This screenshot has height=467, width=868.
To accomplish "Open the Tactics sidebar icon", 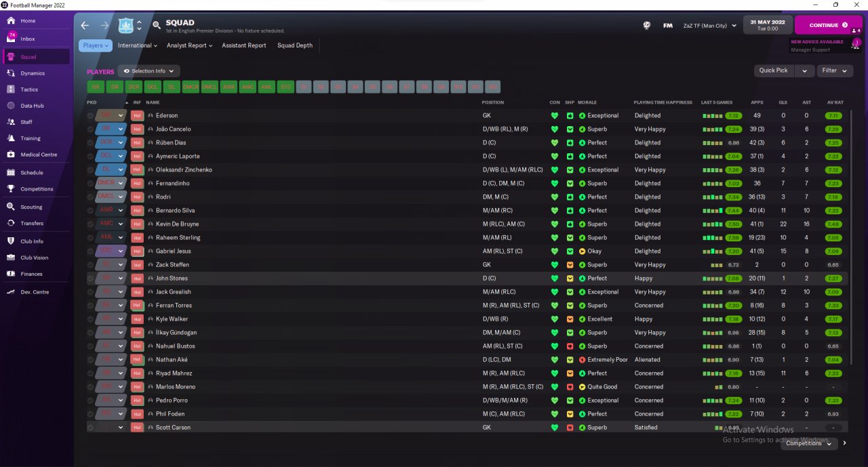I will 11,89.
